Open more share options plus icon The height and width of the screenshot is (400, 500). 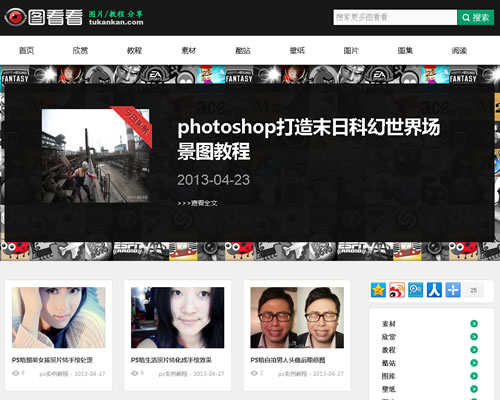(x=453, y=290)
